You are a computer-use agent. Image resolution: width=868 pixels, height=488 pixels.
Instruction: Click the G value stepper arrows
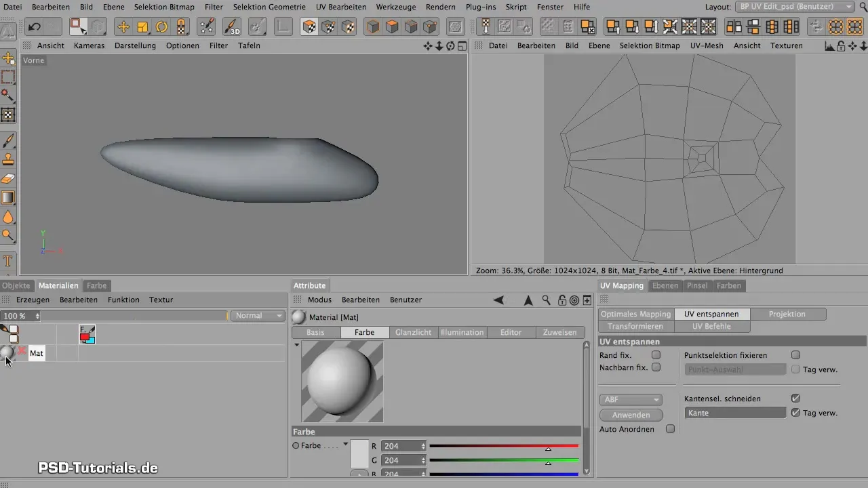(x=423, y=460)
